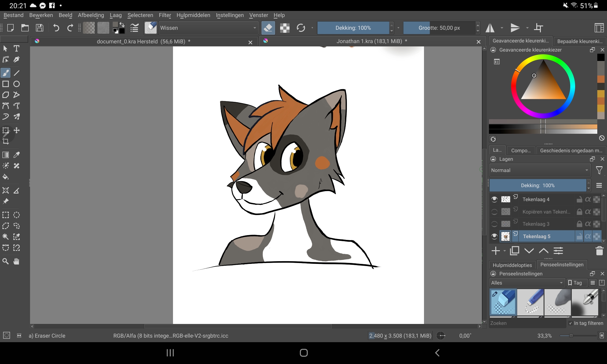Open the Normaal blend mode dropdown

[x=540, y=170]
